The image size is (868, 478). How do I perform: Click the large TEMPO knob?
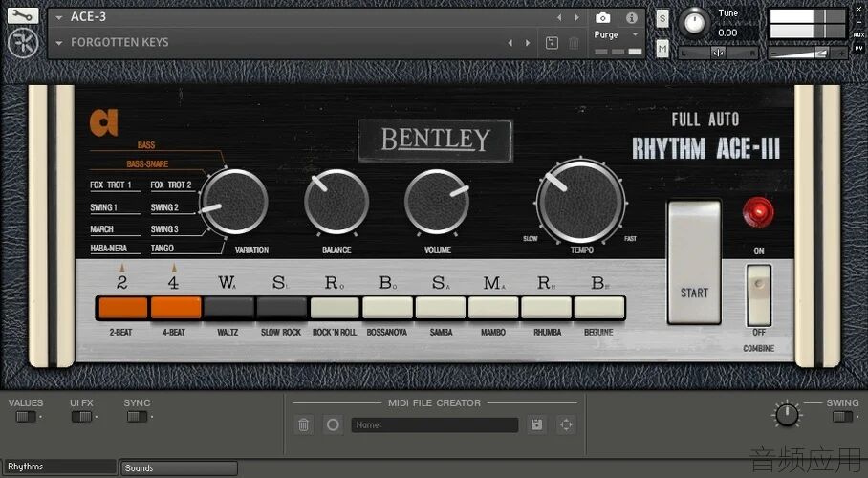[x=581, y=202]
